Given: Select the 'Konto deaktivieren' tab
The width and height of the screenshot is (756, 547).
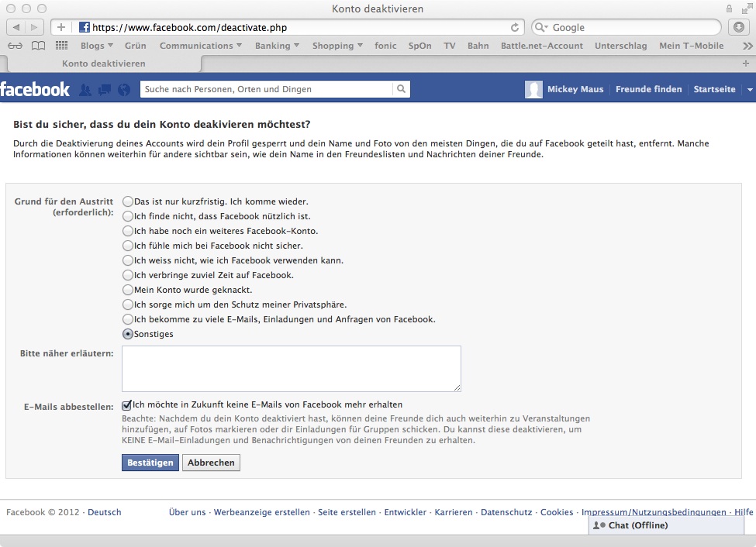Looking at the screenshot, I should click(x=104, y=63).
